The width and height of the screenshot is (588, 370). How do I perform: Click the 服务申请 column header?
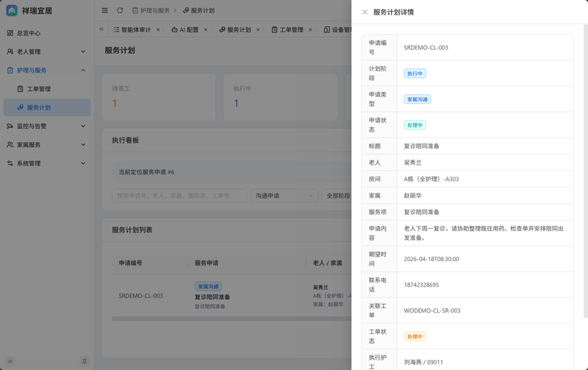click(207, 263)
